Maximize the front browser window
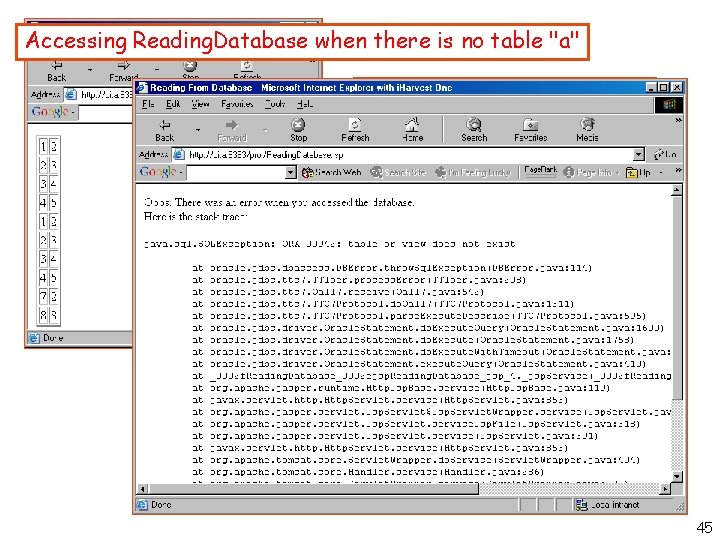 pos(664,87)
